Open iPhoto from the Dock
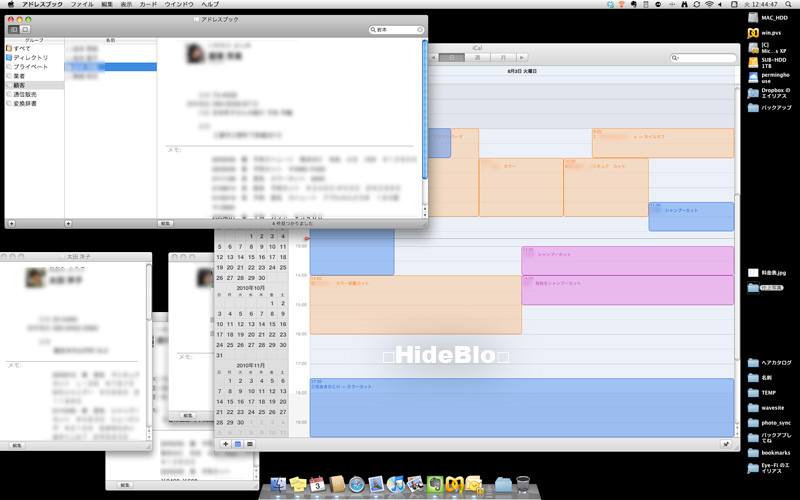 click(x=415, y=483)
